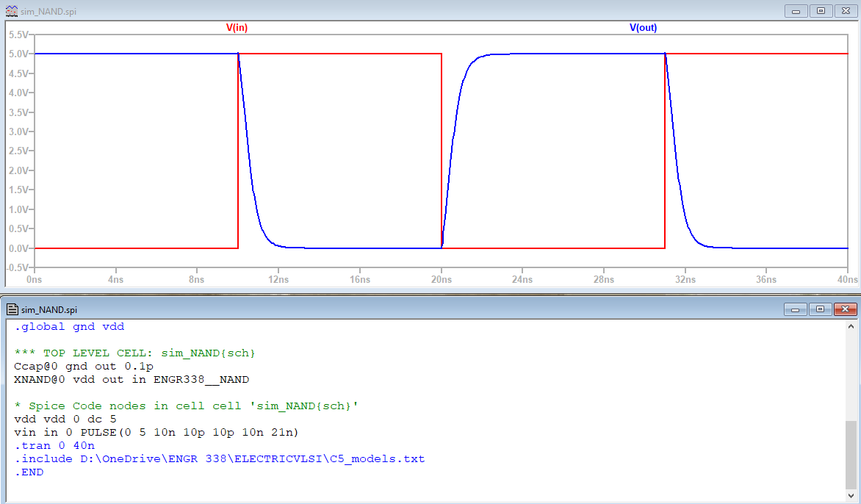Viewport: 861px width, 504px height.
Task: Click scroll-up arrow in netlist editor
Action: pos(851,326)
